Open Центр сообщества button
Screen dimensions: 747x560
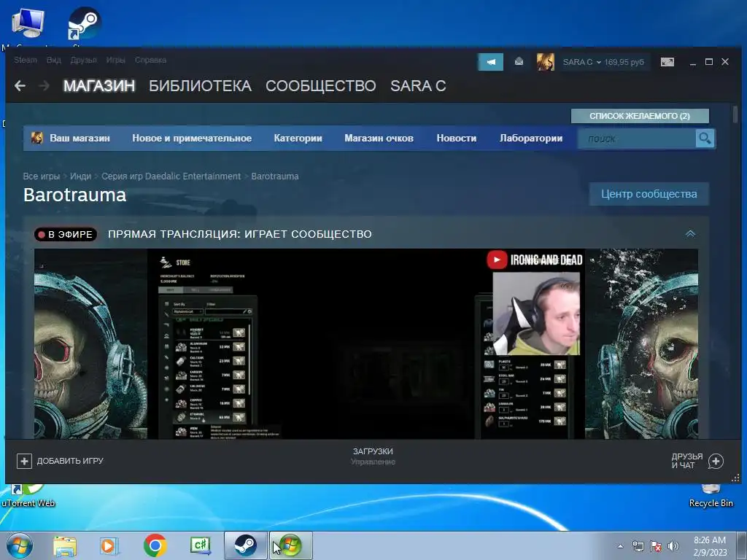pyautogui.click(x=649, y=194)
